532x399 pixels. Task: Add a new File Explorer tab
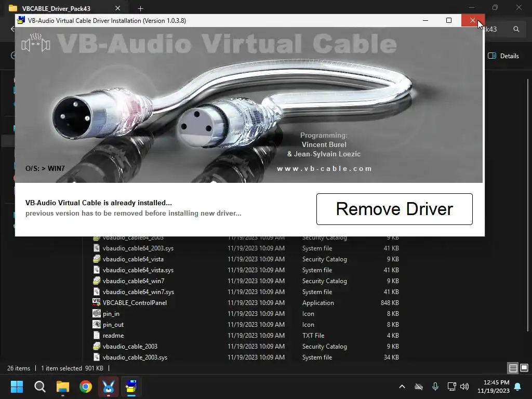tap(140, 8)
